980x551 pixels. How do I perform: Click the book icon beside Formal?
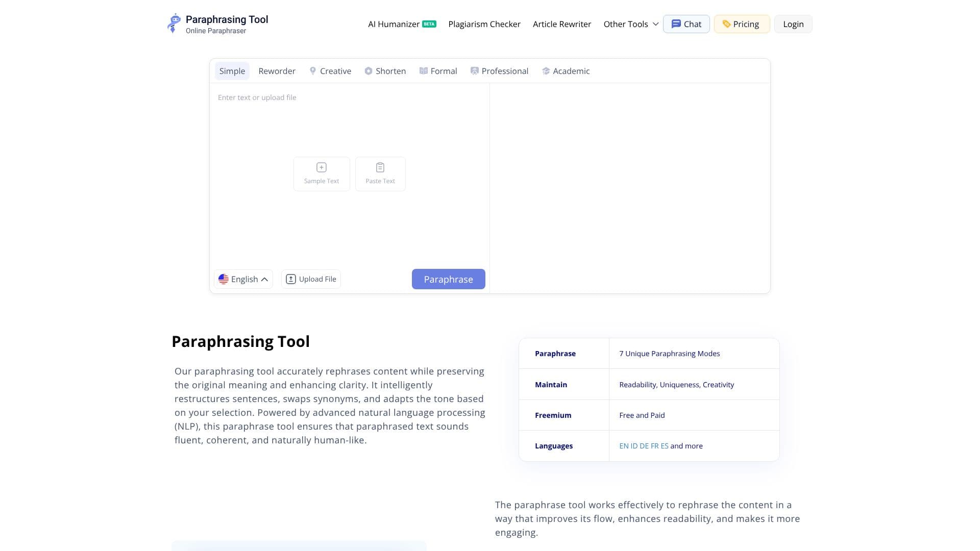point(424,71)
